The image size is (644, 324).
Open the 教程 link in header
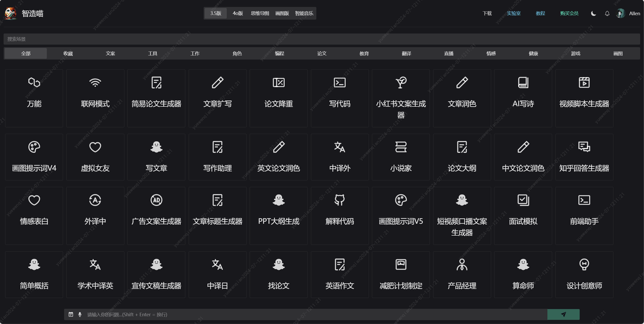click(540, 14)
